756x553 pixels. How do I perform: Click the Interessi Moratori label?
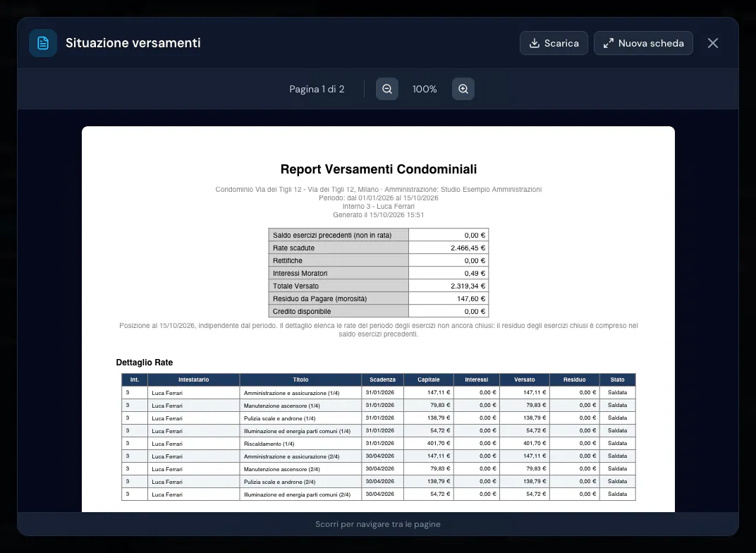(x=300, y=274)
